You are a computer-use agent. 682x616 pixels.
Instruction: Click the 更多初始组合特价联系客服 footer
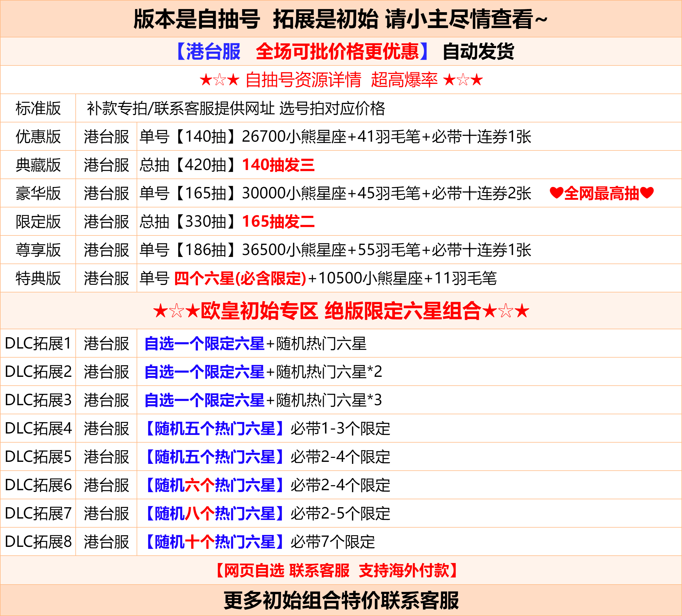coord(341,601)
